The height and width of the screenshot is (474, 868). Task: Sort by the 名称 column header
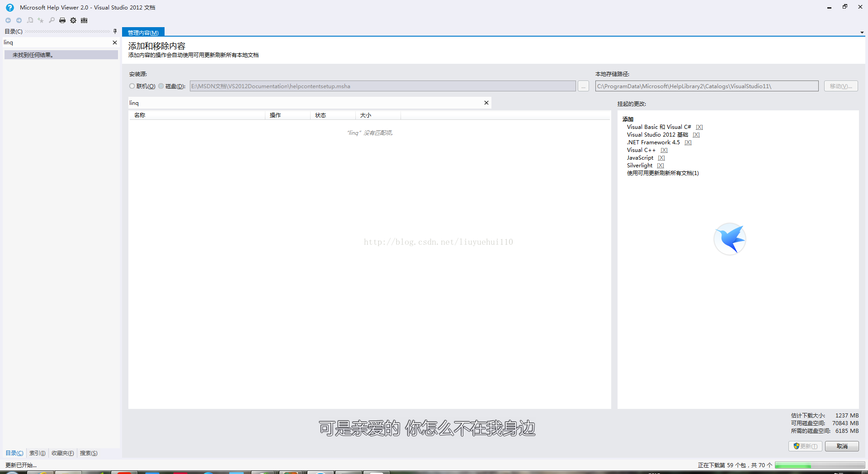197,115
